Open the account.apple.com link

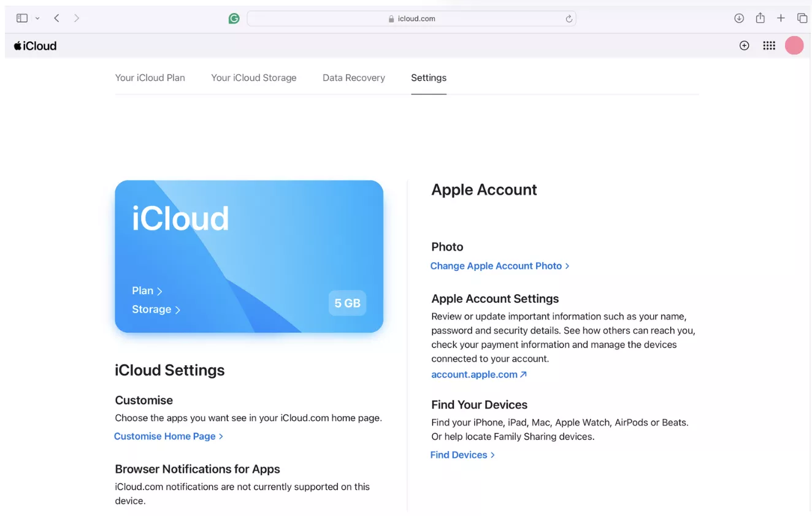pyautogui.click(x=479, y=374)
